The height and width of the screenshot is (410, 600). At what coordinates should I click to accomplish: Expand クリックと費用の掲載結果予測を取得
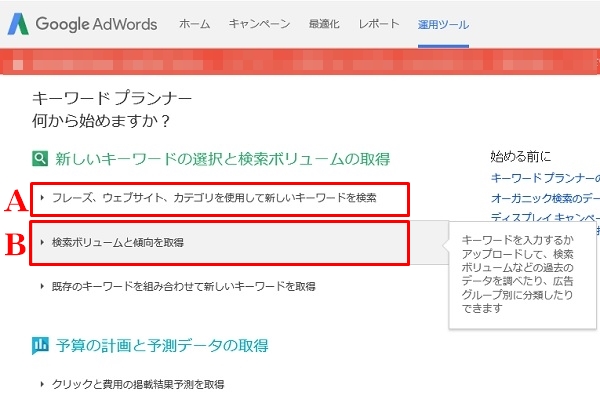click(x=132, y=384)
